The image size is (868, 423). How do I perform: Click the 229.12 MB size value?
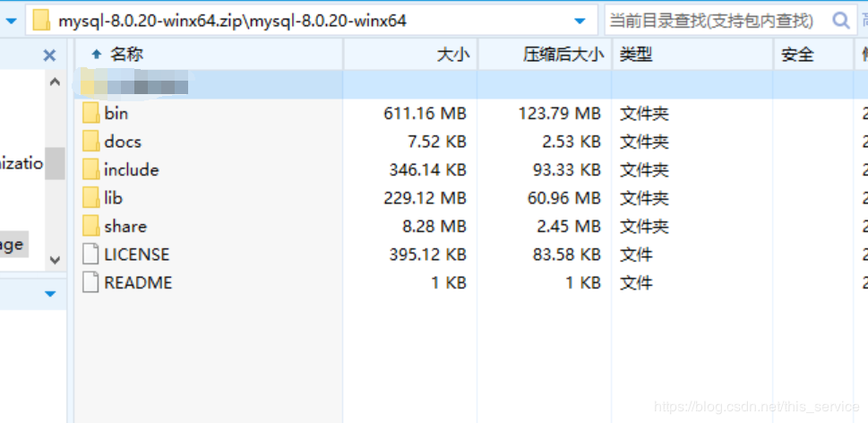click(425, 198)
